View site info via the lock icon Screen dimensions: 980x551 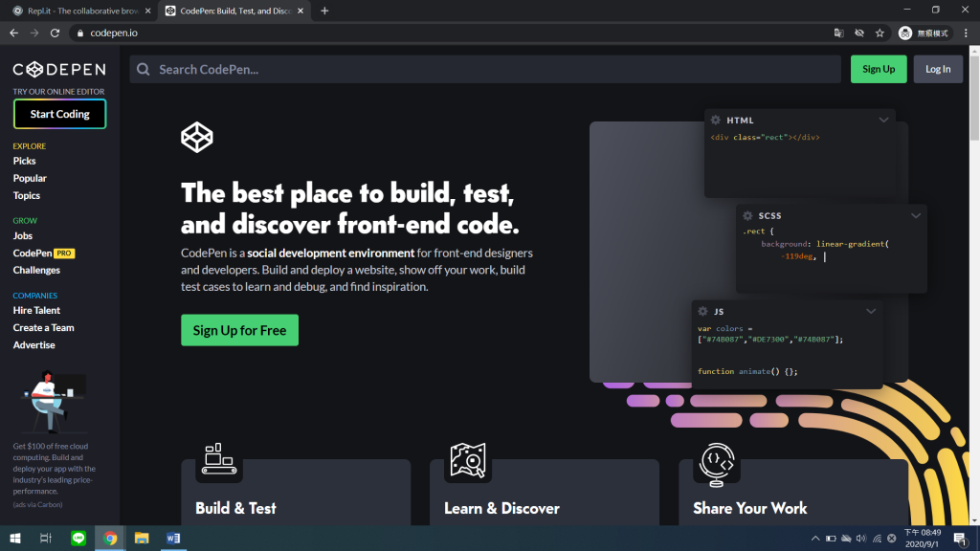pyautogui.click(x=80, y=33)
